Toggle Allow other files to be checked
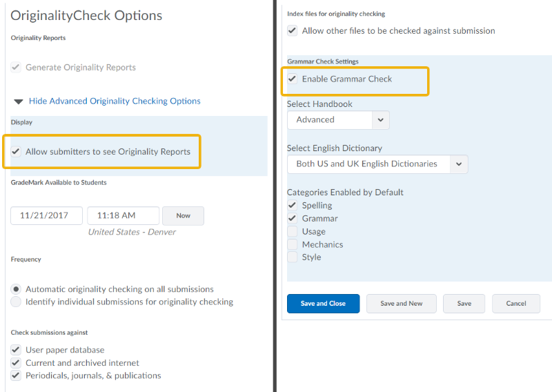The height and width of the screenshot is (392, 552). click(x=293, y=31)
